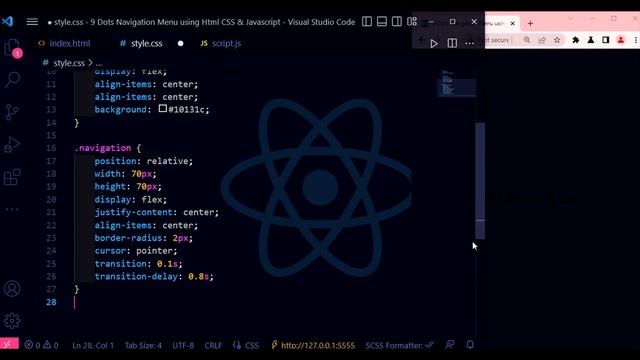Image resolution: width=640 pixels, height=360 pixels.
Task: Open the #10131c color swatch picker
Action: pyautogui.click(x=162, y=109)
